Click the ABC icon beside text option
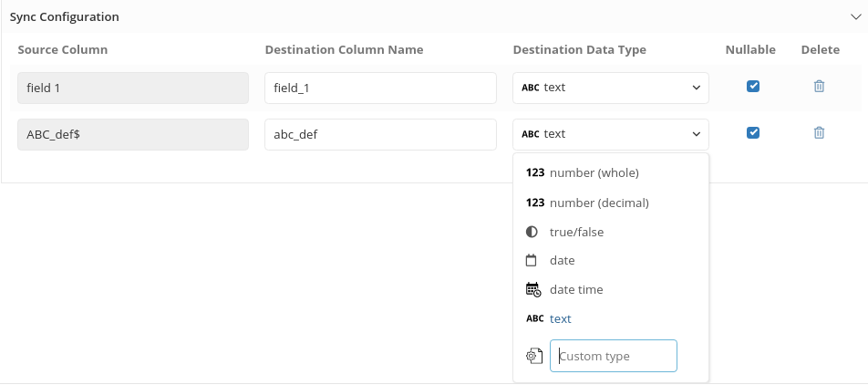 [x=534, y=318]
